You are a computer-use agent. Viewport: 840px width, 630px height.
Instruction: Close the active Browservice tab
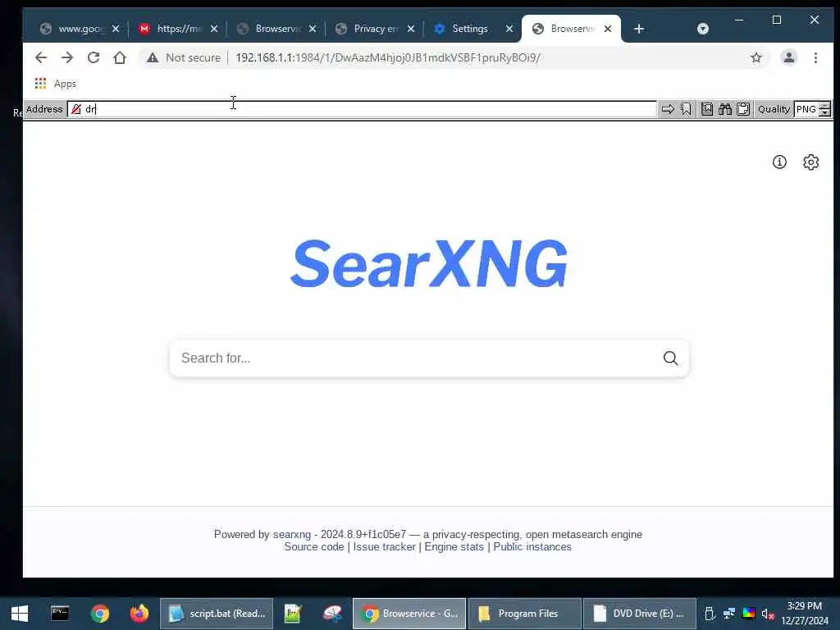tap(608, 29)
